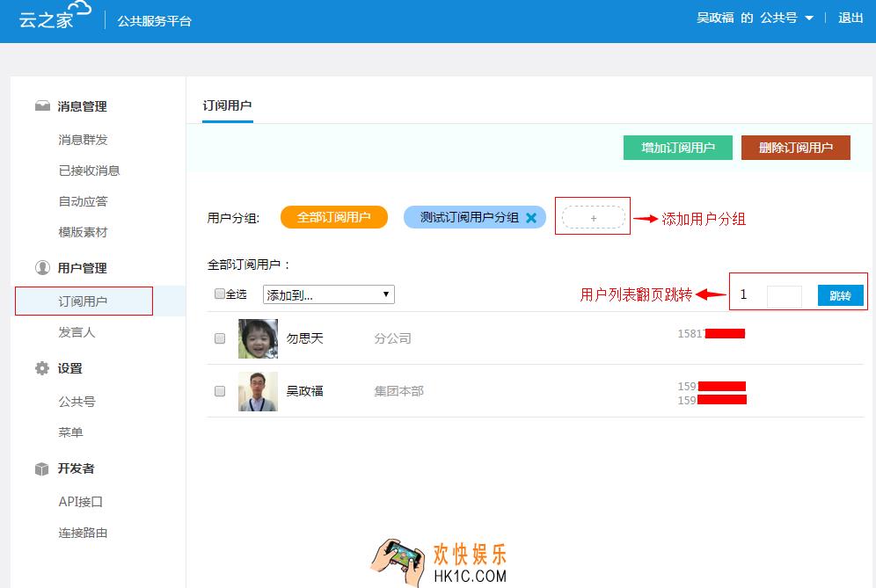Open 自动应答 in the sidebar
This screenshot has width=876, height=588.
point(83,201)
